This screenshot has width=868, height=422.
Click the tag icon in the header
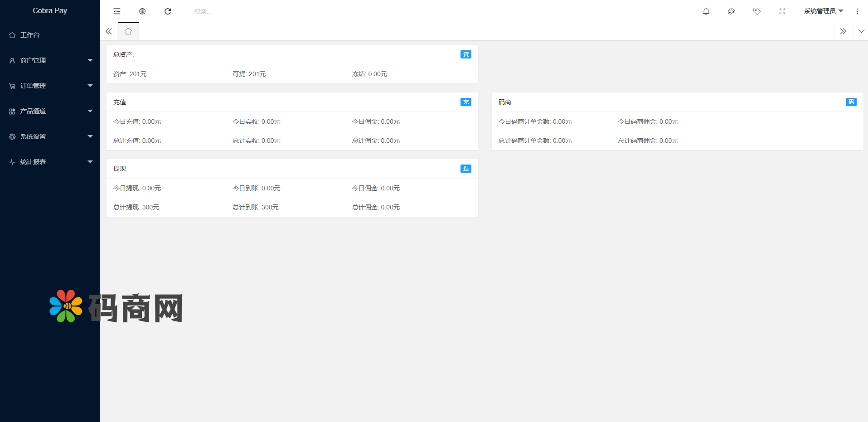click(757, 11)
